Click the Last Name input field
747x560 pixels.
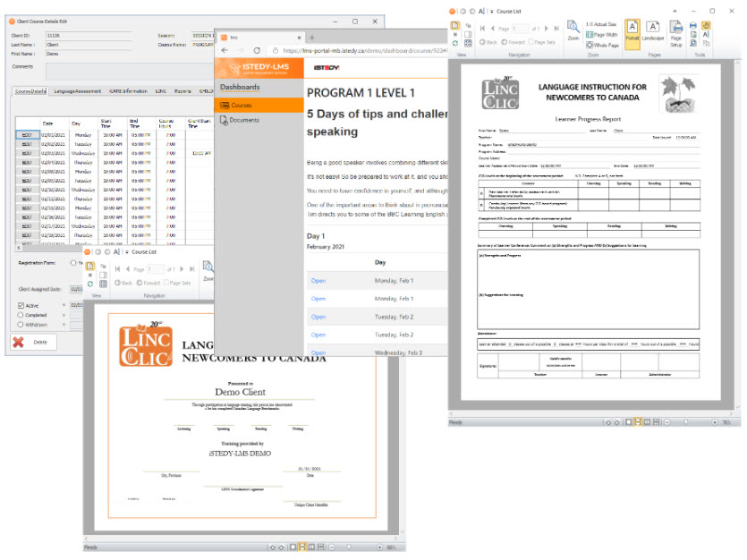point(89,45)
